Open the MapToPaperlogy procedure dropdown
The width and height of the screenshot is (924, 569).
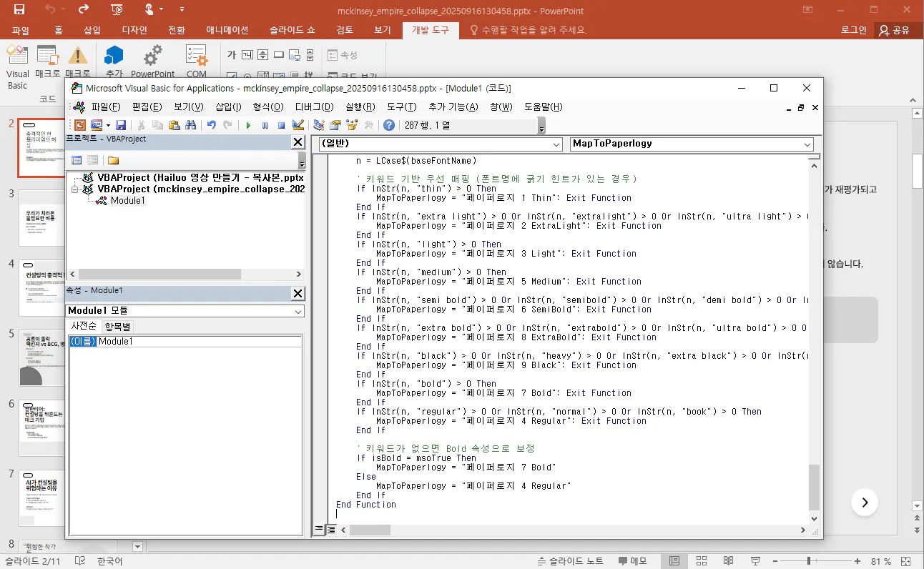[807, 144]
